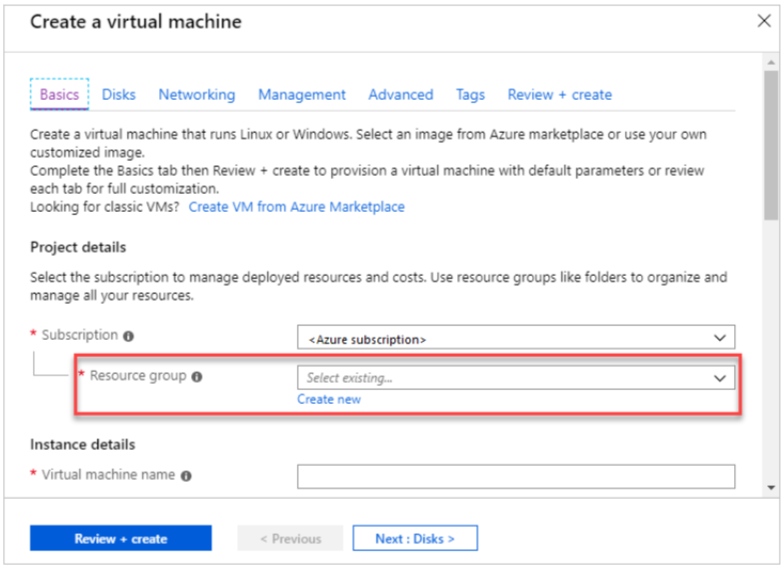Click the scrollbar up arrow
Image resolution: width=784 pixels, height=571 pixels.
(771, 63)
